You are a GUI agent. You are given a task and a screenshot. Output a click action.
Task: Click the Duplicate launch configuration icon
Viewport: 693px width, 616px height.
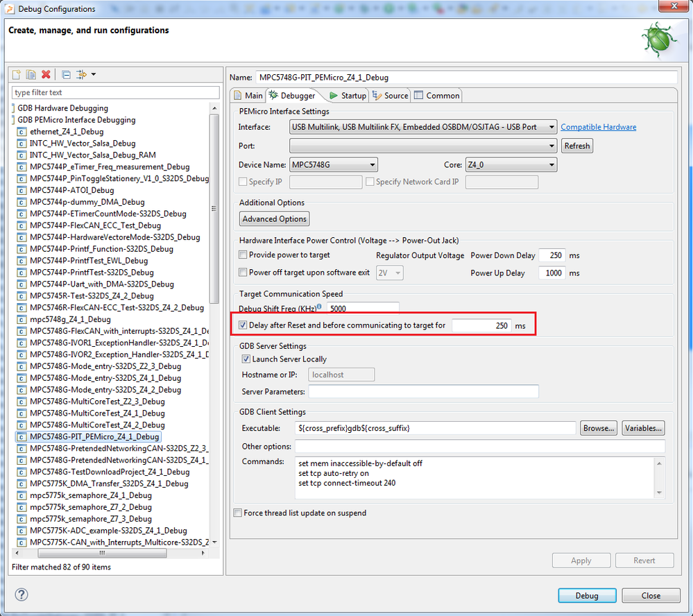pyautogui.click(x=31, y=74)
